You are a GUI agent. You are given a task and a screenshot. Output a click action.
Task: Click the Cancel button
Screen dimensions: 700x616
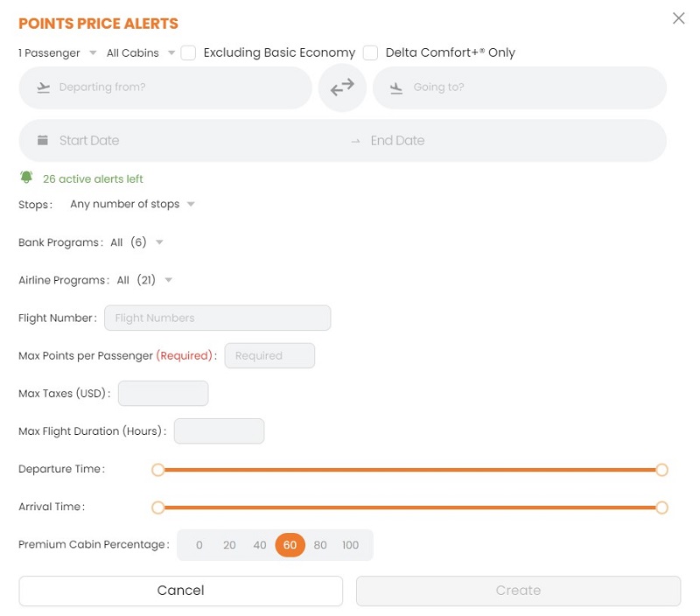181,591
